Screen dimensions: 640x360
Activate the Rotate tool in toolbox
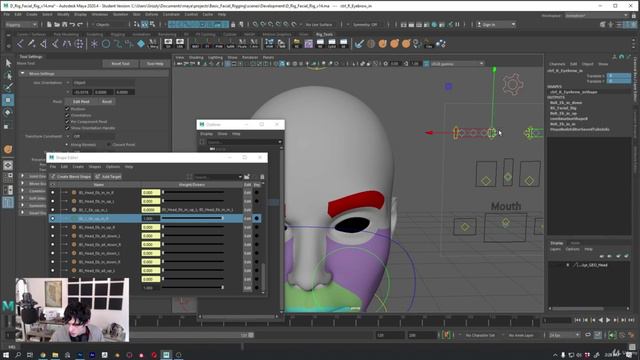tap(8, 113)
